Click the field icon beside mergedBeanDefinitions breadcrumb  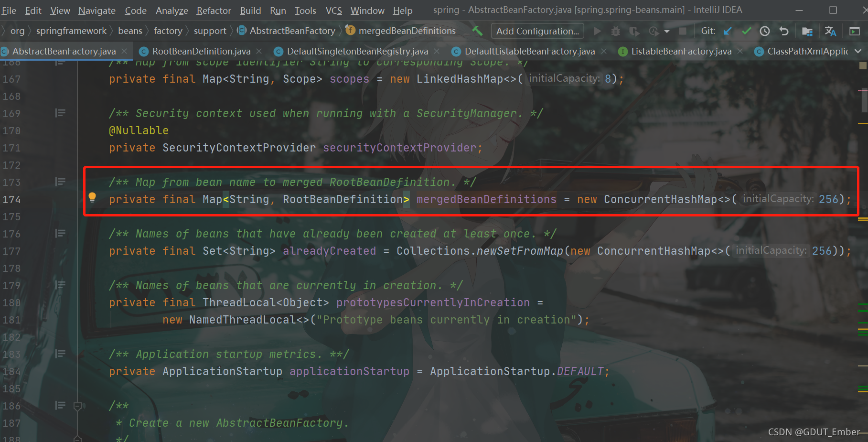[351, 30]
